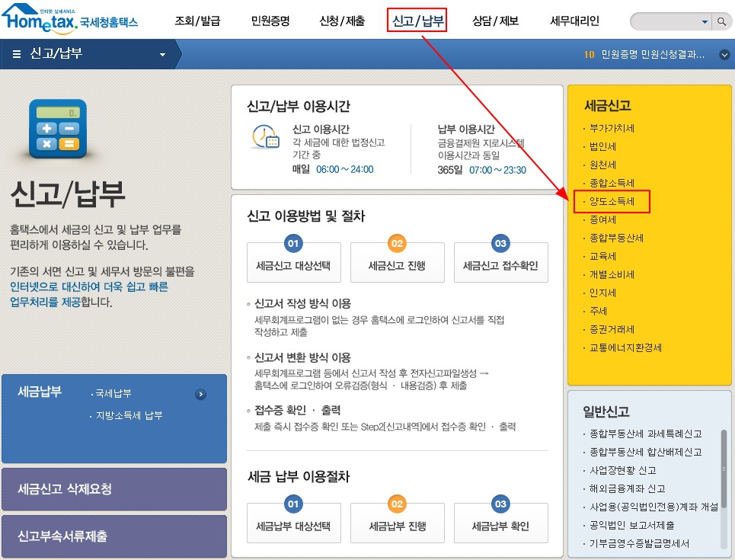Screen dimensions: 735x560
Task: Click the arrow icon next to 국세납부
Action: point(200,395)
